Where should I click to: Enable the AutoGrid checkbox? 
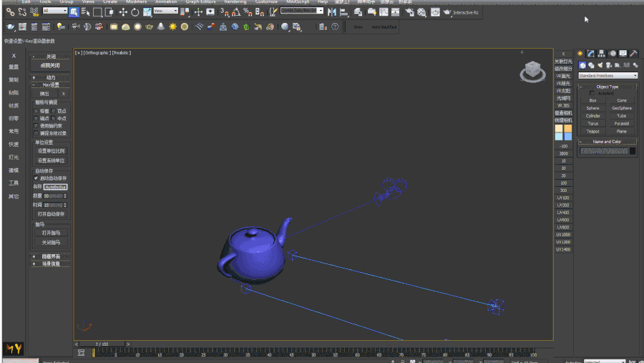pos(592,93)
